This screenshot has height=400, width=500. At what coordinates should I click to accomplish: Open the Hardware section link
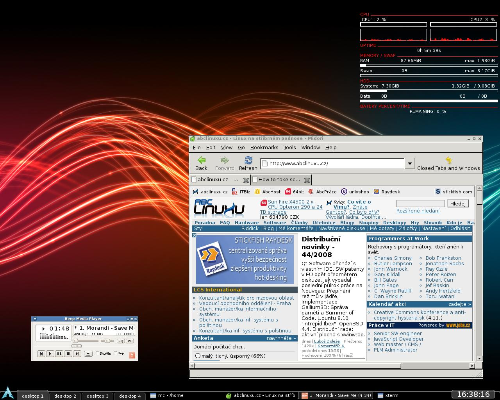(247, 222)
